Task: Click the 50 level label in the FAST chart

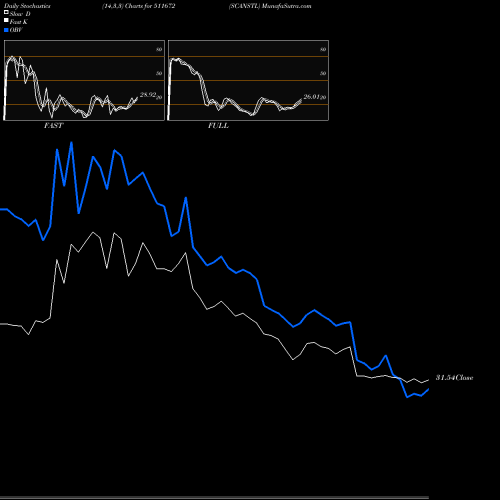Action: coord(159,73)
